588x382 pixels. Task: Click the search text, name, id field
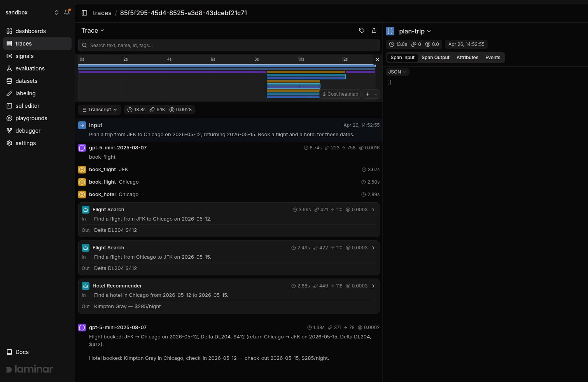[229, 45]
